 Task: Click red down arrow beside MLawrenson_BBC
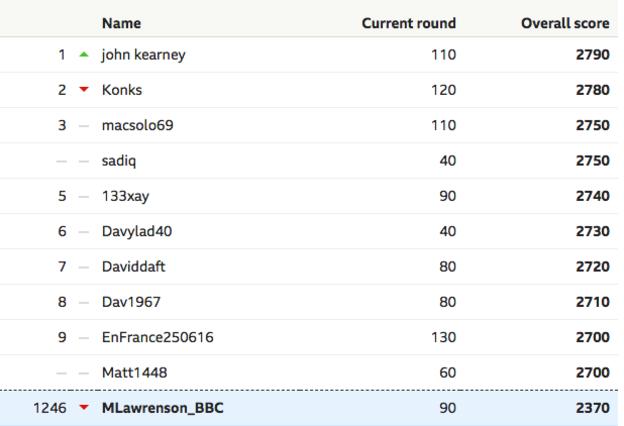point(84,407)
